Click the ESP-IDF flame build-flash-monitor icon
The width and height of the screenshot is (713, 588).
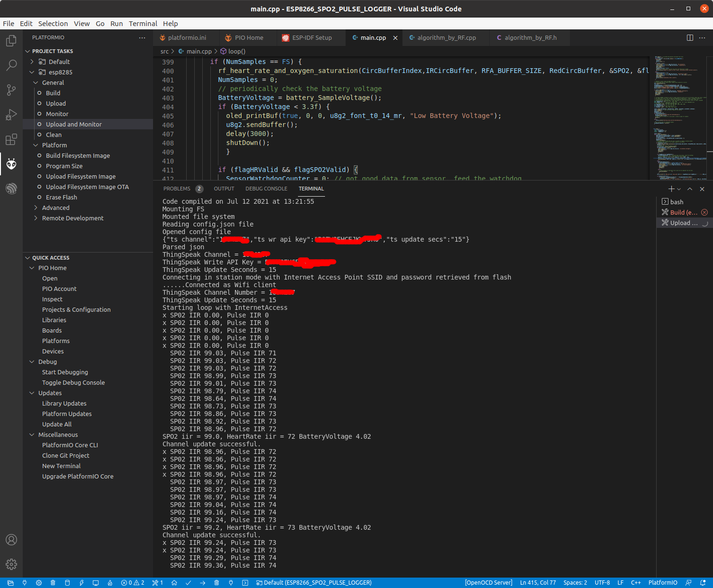(110, 583)
